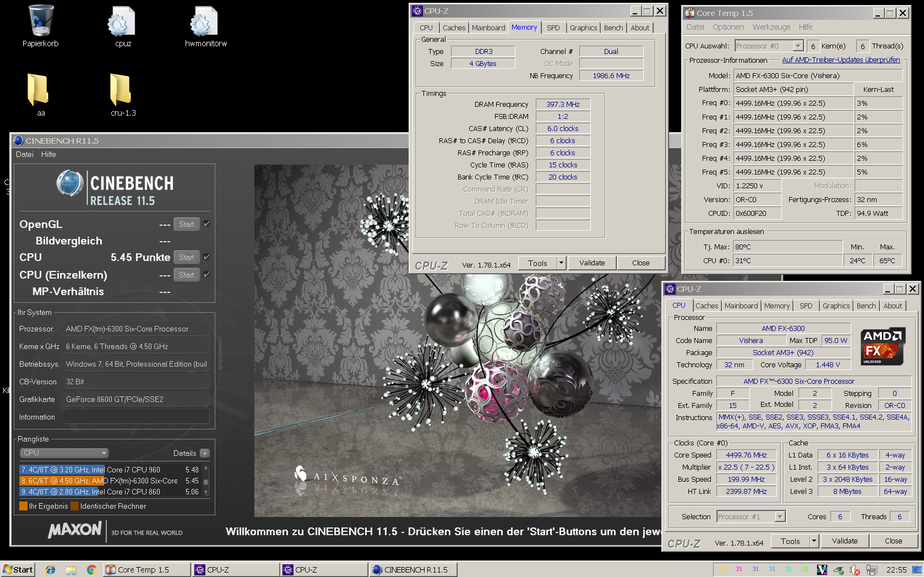
Task: Click the panel resize handle beside Ihr System
Action: [220, 353]
